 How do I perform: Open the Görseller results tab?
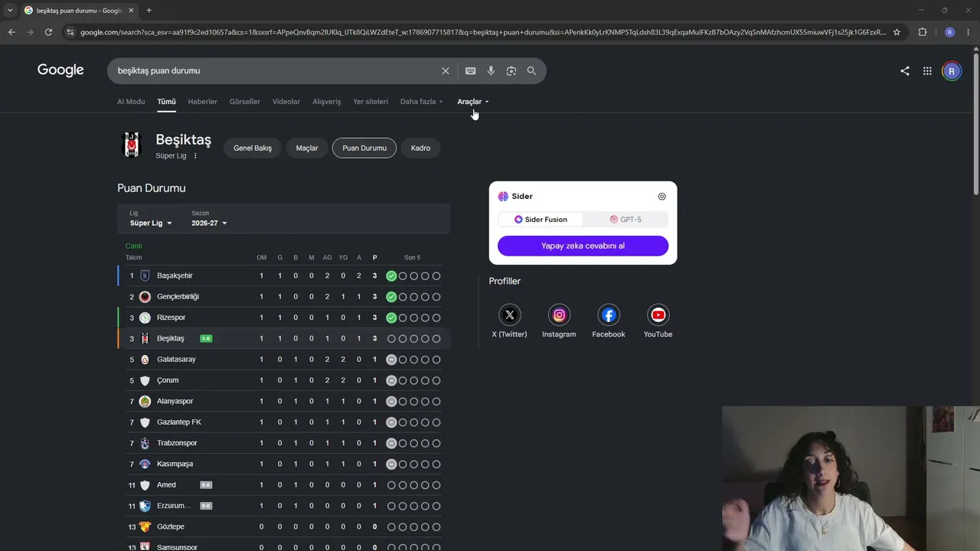(245, 102)
